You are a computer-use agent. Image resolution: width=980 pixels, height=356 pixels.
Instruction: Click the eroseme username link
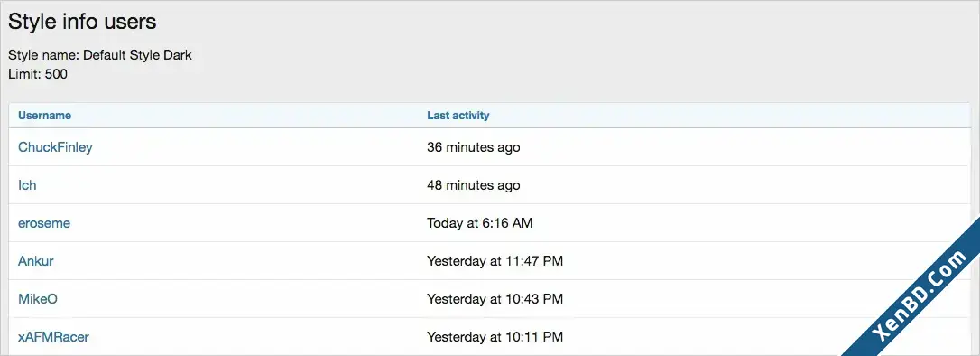coord(43,223)
